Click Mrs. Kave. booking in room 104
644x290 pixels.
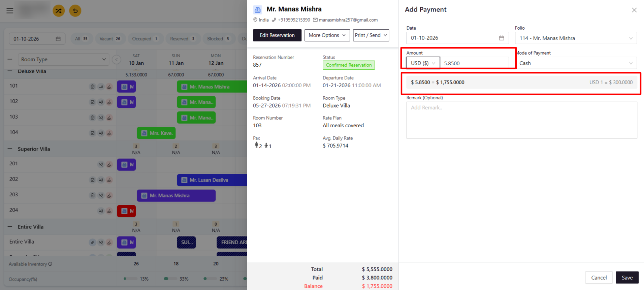(156, 133)
